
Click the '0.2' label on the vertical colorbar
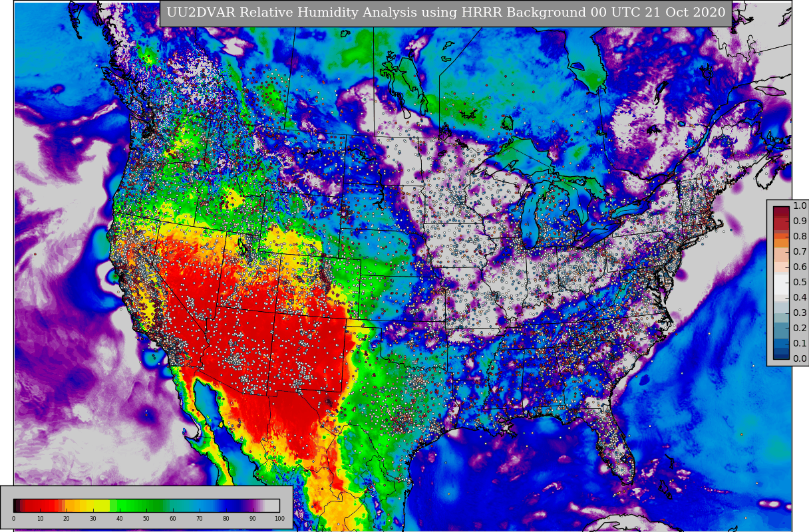point(800,328)
